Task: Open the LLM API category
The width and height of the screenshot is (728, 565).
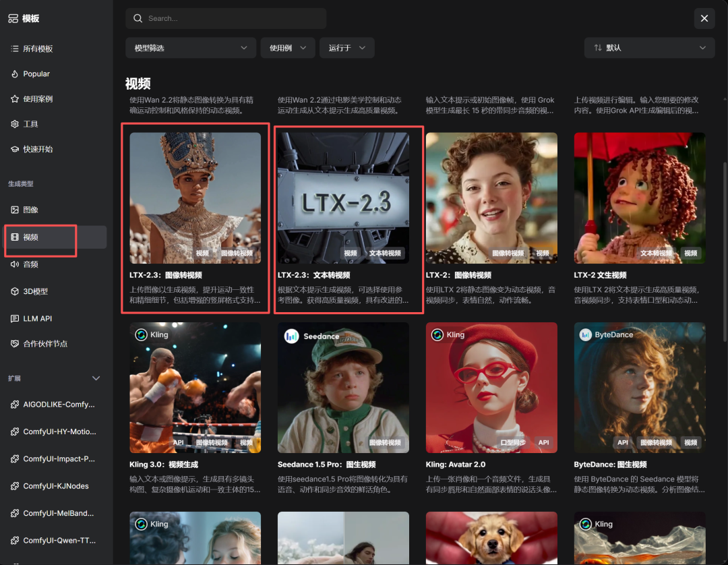Action: tap(37, 318)
